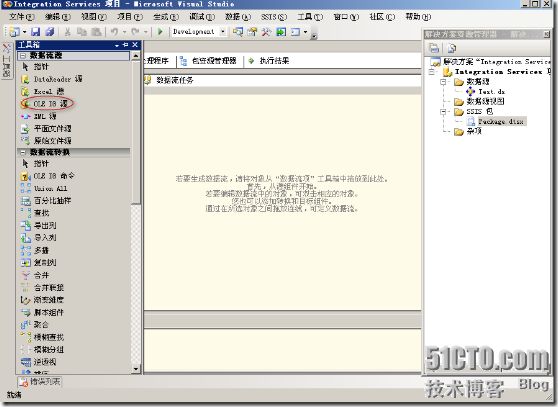The width and height of the screenshot is (558, 407).
Task: Collapse the 数据流源 toolbox section
Action: (x=23, y=56)
